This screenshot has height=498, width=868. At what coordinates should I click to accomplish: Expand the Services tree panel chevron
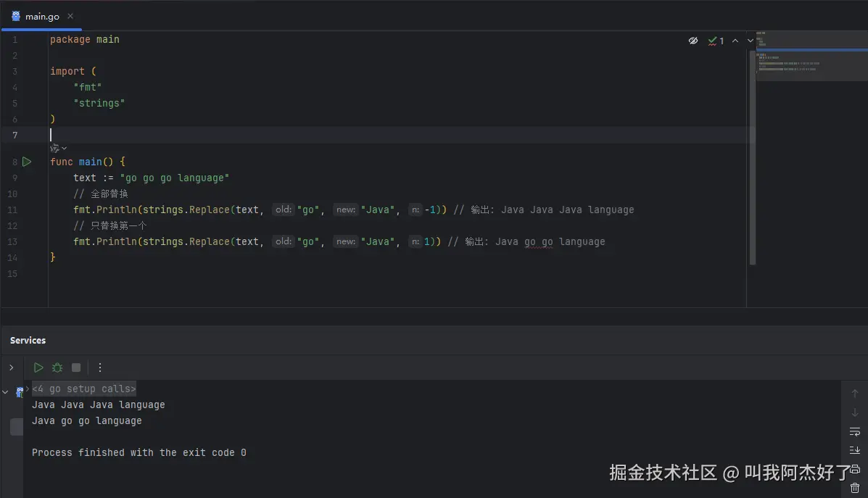[12, 368]
